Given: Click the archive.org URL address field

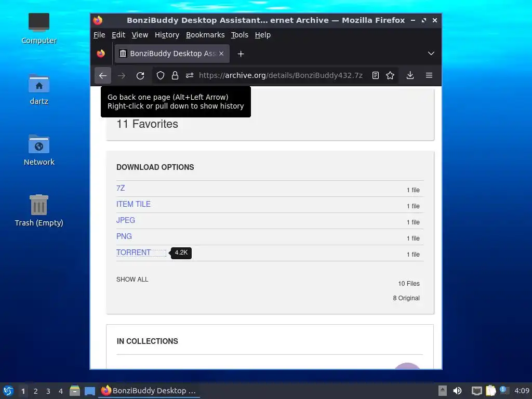Looking at the screenshot, I should click(281, 75).
